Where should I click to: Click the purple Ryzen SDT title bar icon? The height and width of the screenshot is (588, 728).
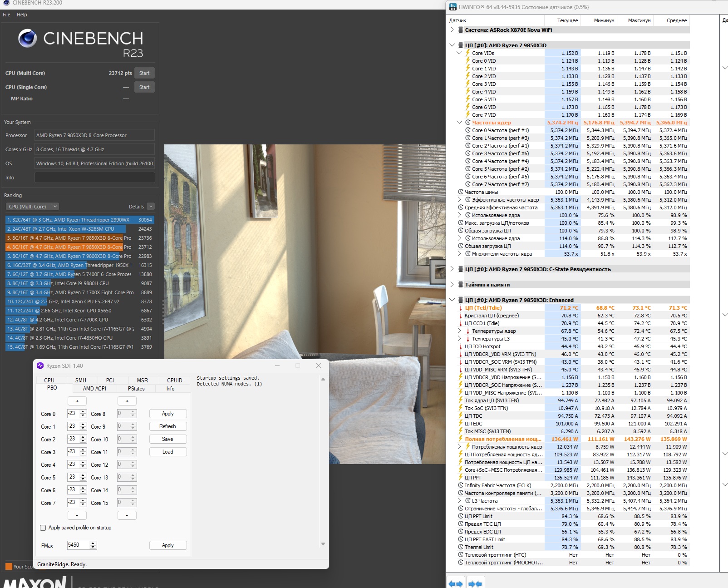click(x=40, y=366)
